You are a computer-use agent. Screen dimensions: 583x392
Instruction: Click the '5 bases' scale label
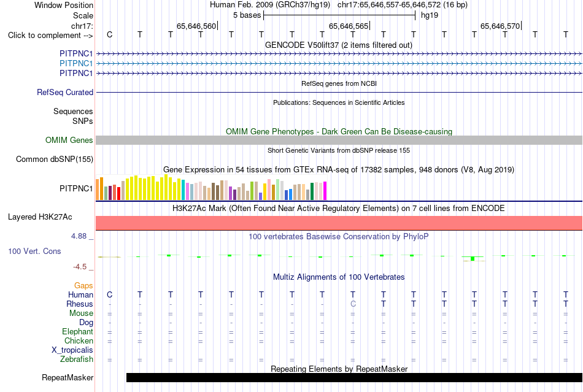click(247, 15)
